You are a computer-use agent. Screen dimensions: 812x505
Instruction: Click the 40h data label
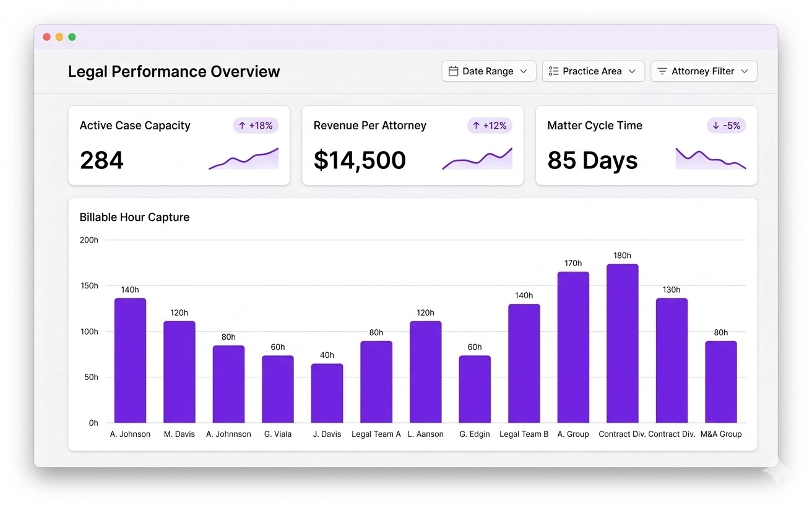[327, 355]
